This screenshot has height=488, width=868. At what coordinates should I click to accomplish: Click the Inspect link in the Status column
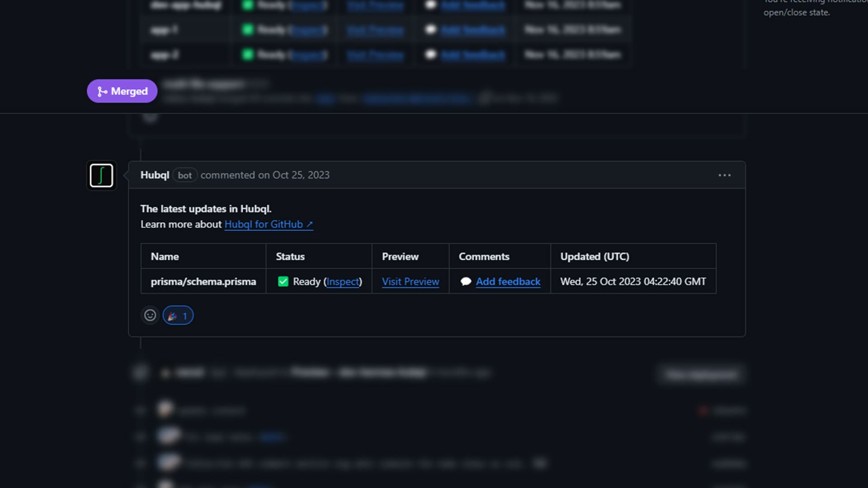pos(343,281)
